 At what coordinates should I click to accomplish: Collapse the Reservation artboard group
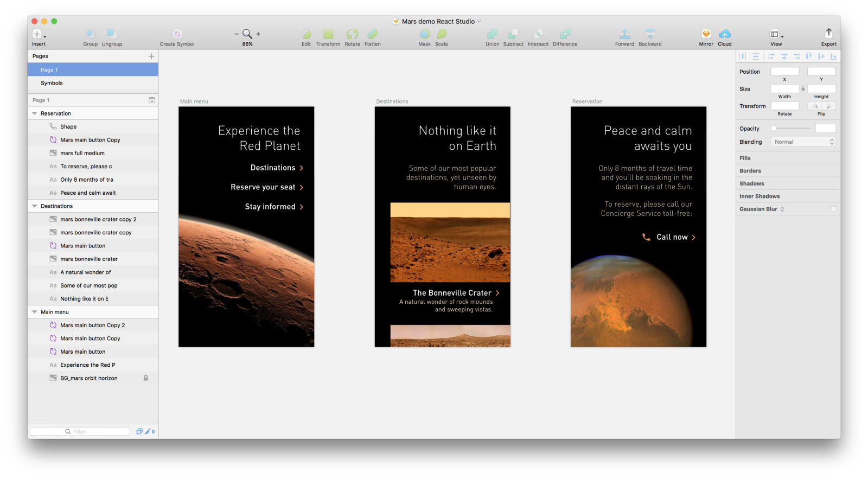pyautogui.click(x=35, y=113)
